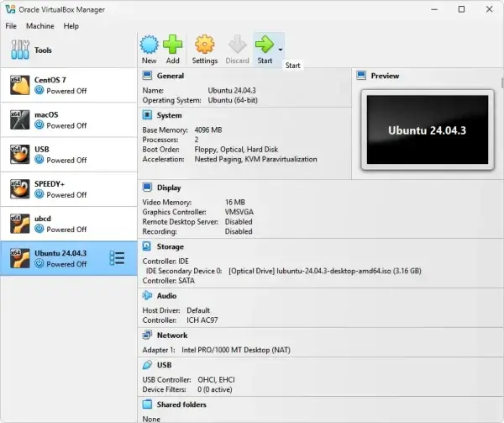Screen dimensions: 504x423
Task: Select the macOS machine name
Action: click(46, 114)
